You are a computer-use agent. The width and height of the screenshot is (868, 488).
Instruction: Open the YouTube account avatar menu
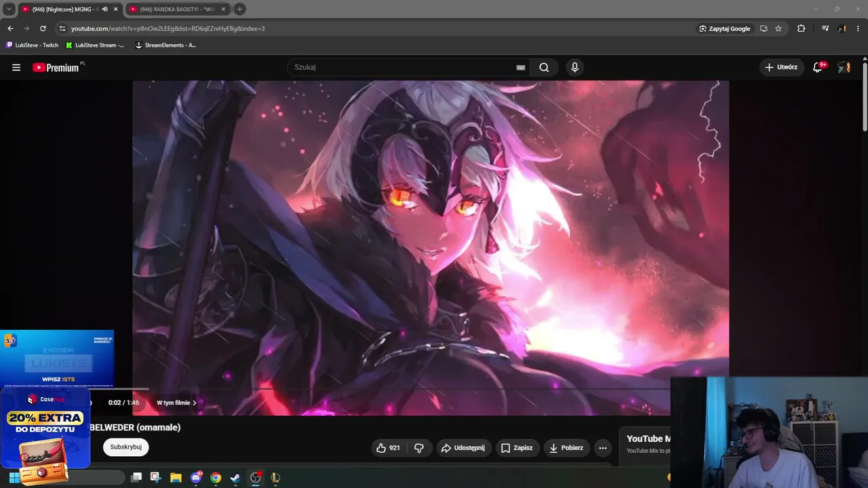pyautogui.click(x=844, y=67)
